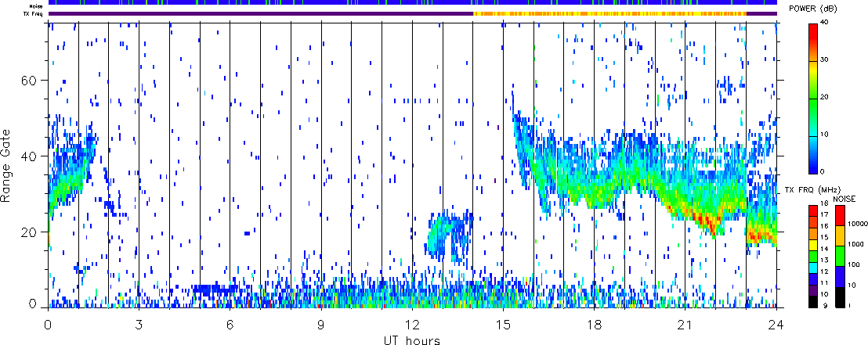868x345 pixels.
Task: Click the red segment of POWER colorbar
Action: click(x=814, y=33)
